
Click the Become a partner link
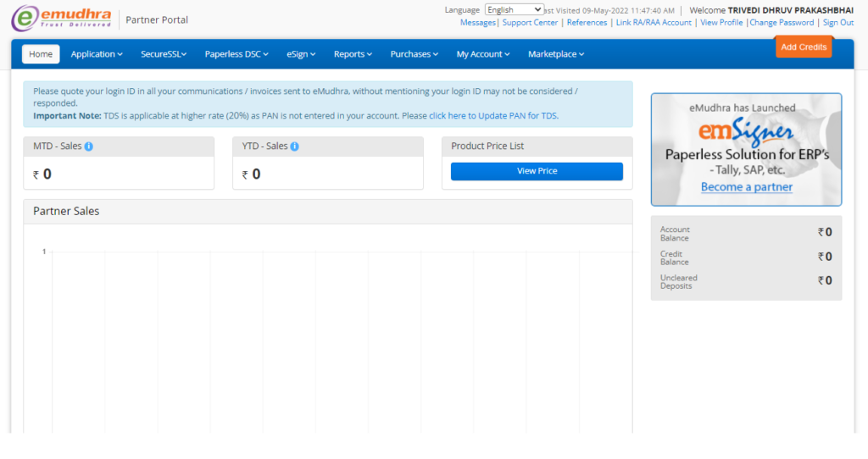point(747,187)
